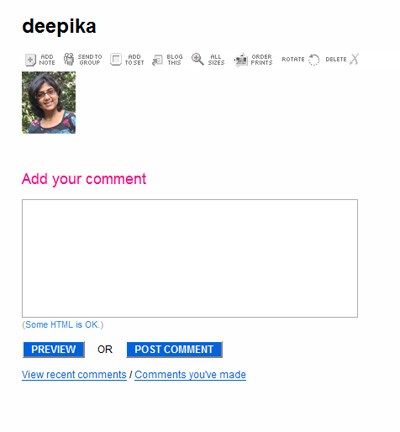This screenshot has width=400, height=432.
Task: Click the Add Note icon
Action: (30, 60)
